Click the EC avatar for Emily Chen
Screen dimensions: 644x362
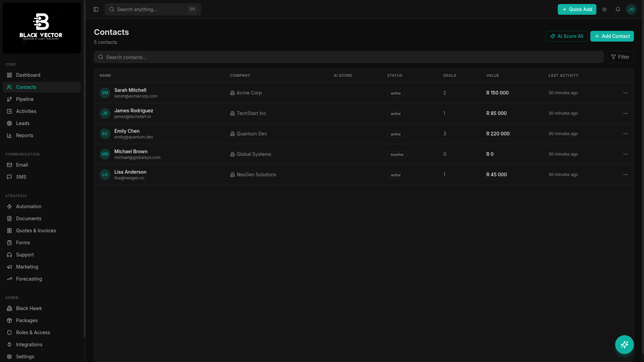[105, 134]
